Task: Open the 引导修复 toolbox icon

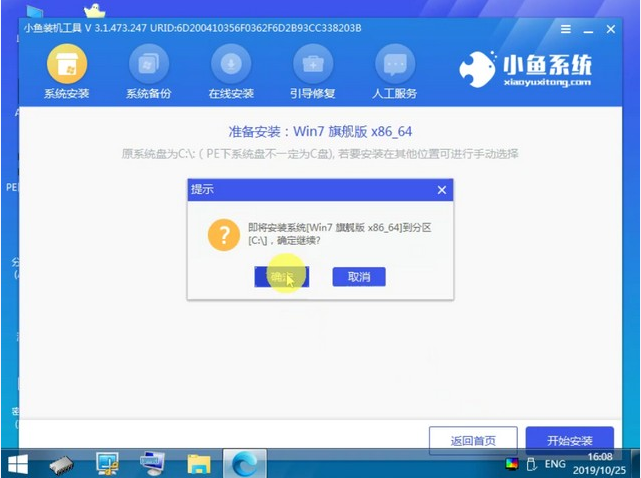Action: pyautogui.click(x=313, y=64)
